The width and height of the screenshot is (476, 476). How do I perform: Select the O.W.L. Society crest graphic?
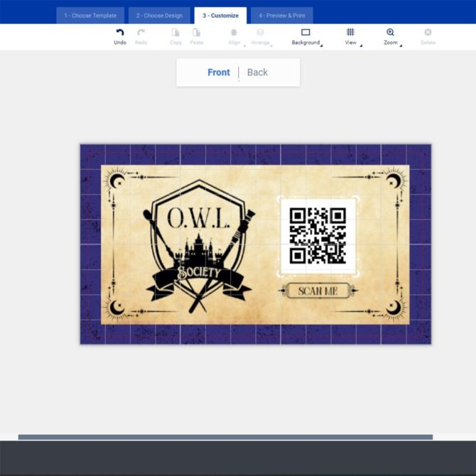(x=199, y=247)
